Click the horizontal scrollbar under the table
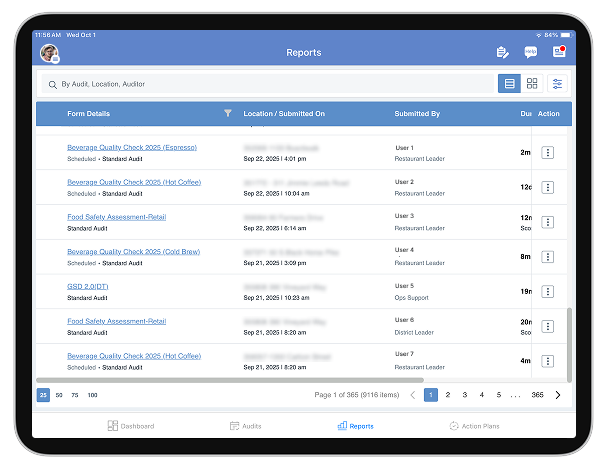Image resolution: width=607 pixels, height=470 pixels. [x=230, y=380]
